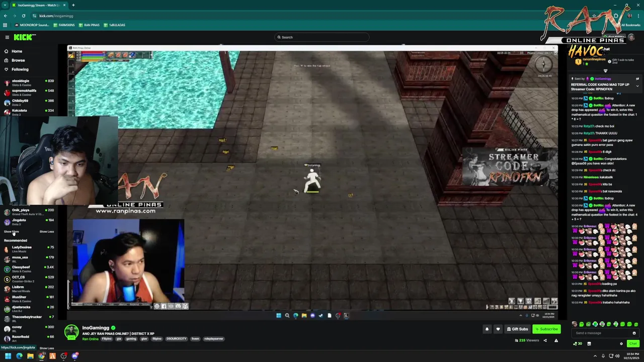This screenshot has width=644, height=362.
Task: Open Chibiby69 channel in sidebar
Action: 29,102
